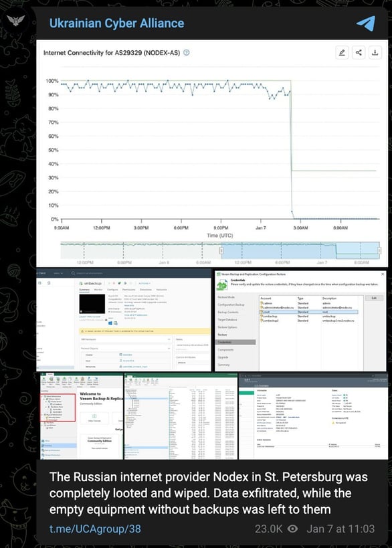
Task: Close the Veeam Configuration Restore dialog
Action: point(383,274)
